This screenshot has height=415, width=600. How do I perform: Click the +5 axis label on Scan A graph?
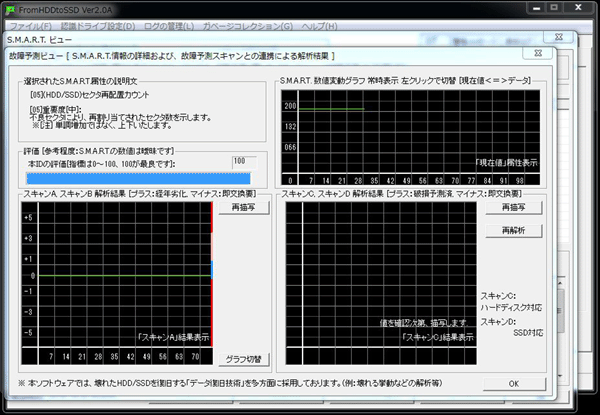[x=28, y=218]
